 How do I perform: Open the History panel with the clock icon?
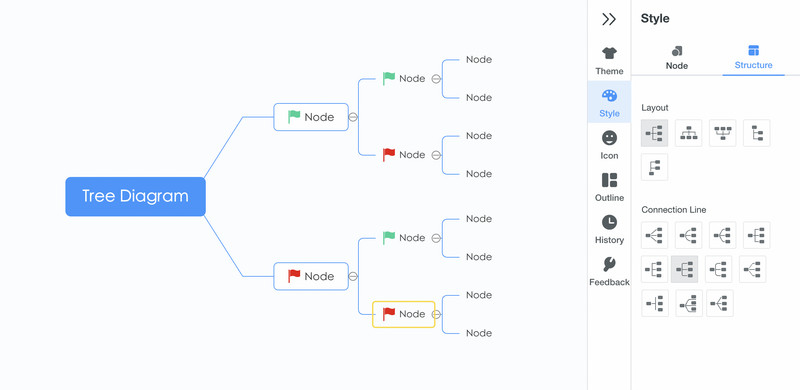point(609,229)
